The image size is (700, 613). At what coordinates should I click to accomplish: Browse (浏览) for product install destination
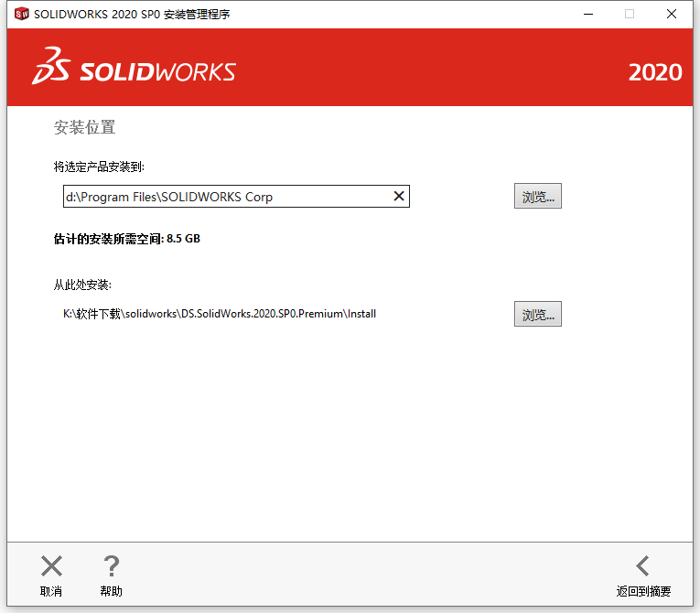click(x=537, y=196)
